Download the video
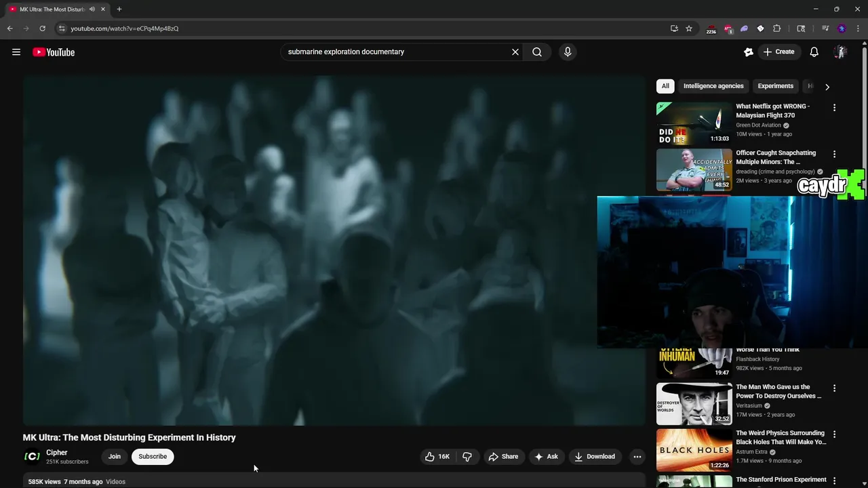Image resolution: width=868 pixels, height=488 pixels. (x=595, y=457)
